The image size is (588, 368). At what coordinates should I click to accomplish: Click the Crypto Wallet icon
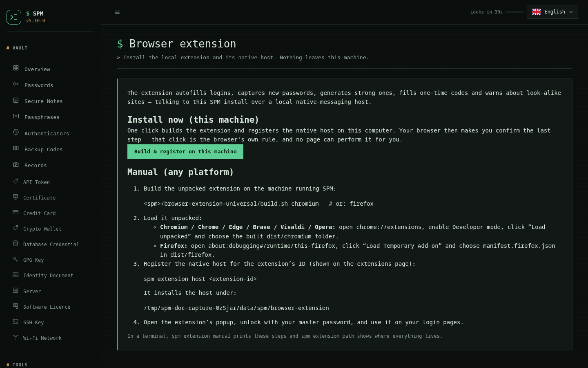point(16,228)
